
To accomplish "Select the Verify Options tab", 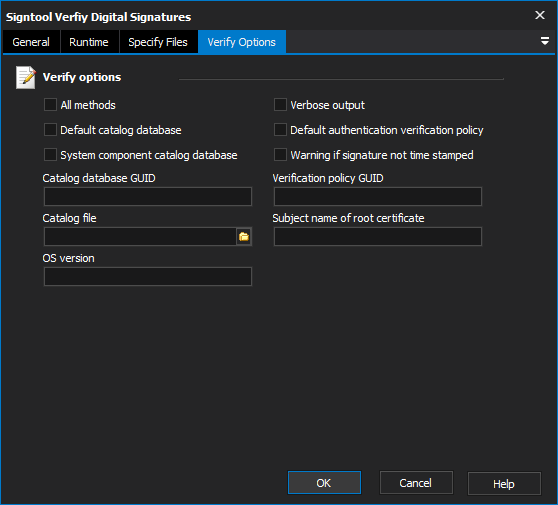I will coord(242,42).
